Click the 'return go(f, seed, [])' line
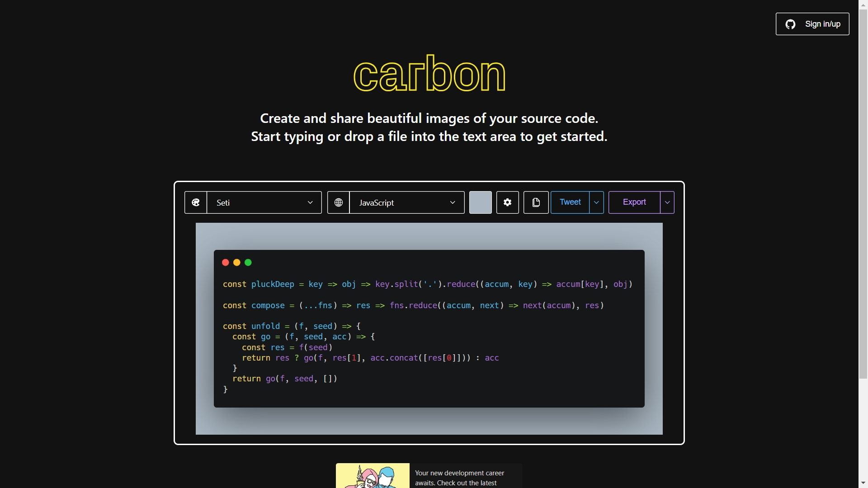The image size is (868, 488). (x=285, y=379)
